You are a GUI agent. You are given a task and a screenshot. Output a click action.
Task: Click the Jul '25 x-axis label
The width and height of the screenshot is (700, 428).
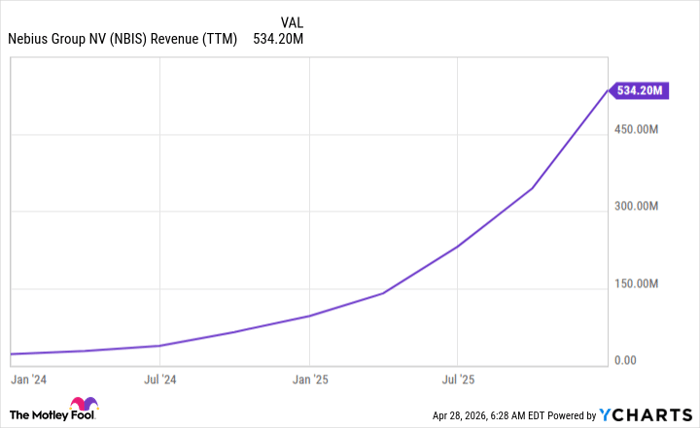coord(458,380)
